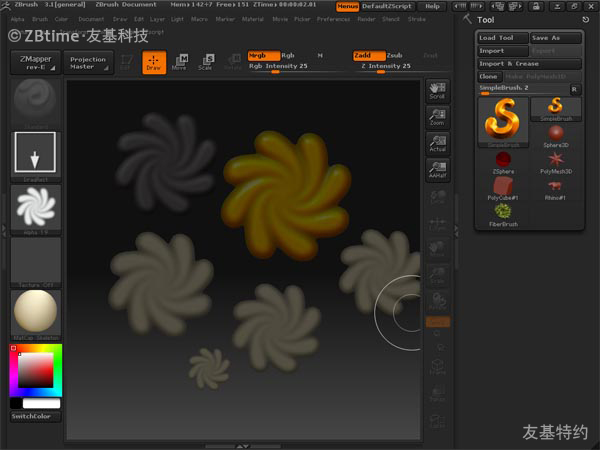The height and width of the screenshot is (450, 600).
Task: Open the Layer menu
Action: 157,19
